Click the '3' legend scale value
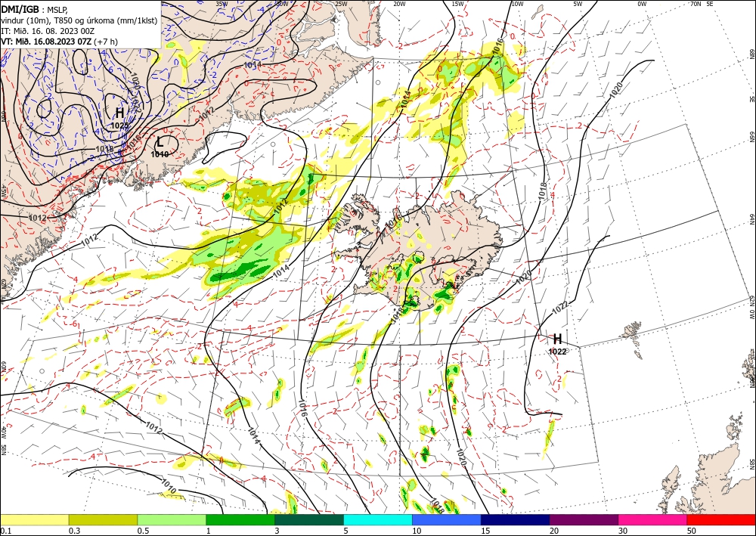 point(277,531)
